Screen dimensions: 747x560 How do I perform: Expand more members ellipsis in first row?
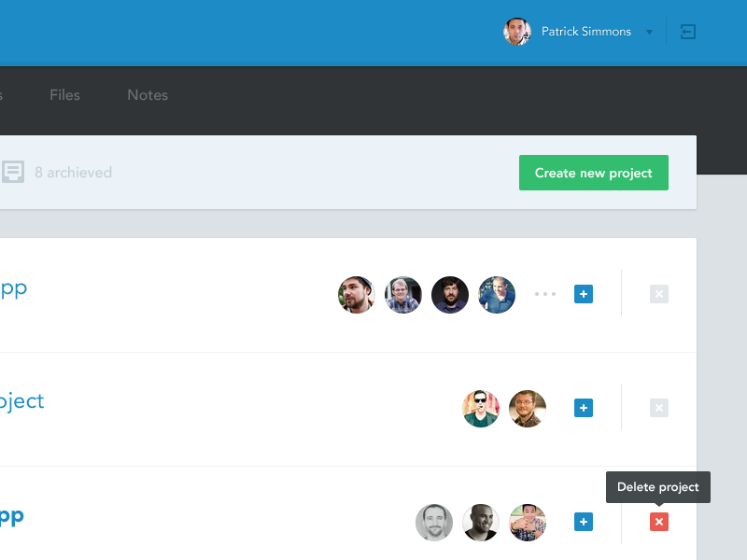click(x=545, y=294)
